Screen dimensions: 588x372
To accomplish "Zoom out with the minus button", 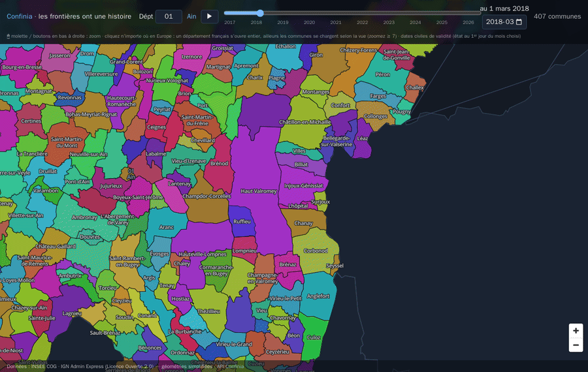I will 576,345.
